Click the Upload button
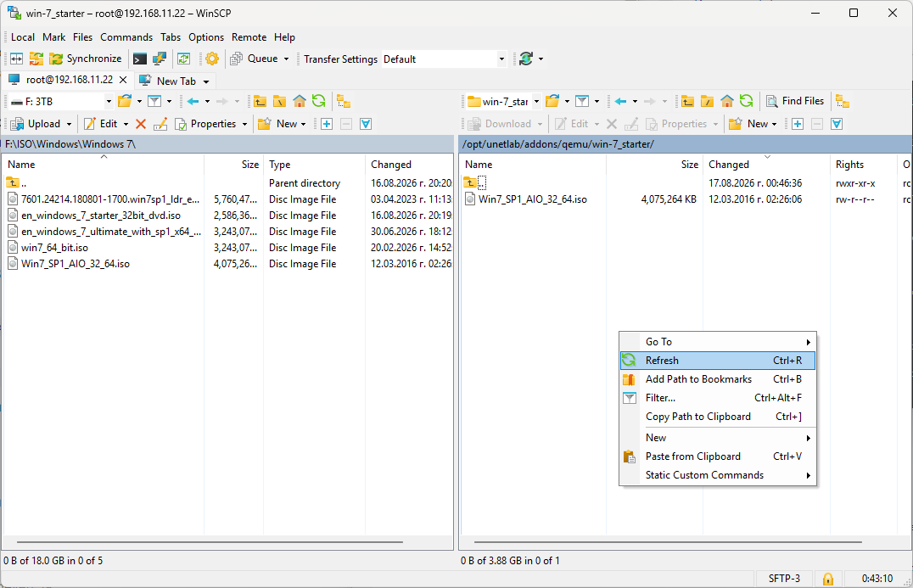 [x=36, y=124]
